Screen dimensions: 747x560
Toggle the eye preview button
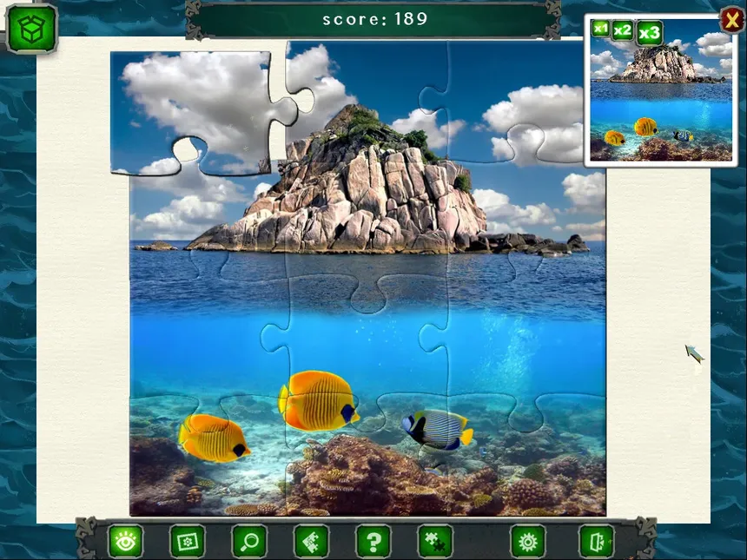point(126,542)
